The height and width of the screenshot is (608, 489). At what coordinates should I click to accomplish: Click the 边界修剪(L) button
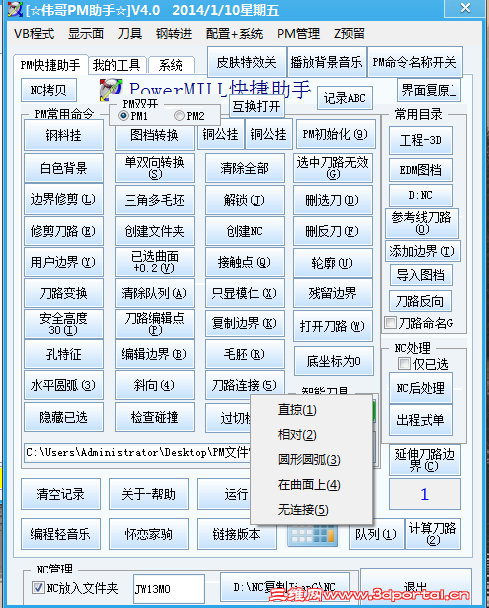click(x=64, y=199)
